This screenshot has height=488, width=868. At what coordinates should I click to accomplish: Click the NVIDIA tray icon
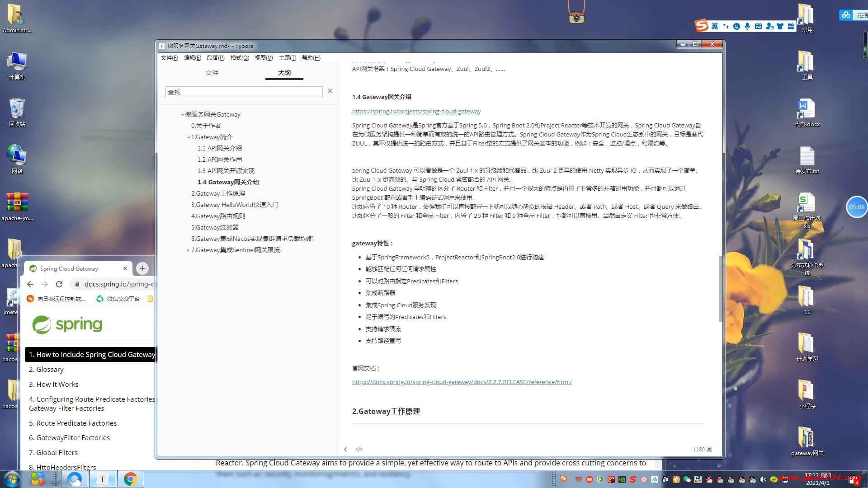622,479
